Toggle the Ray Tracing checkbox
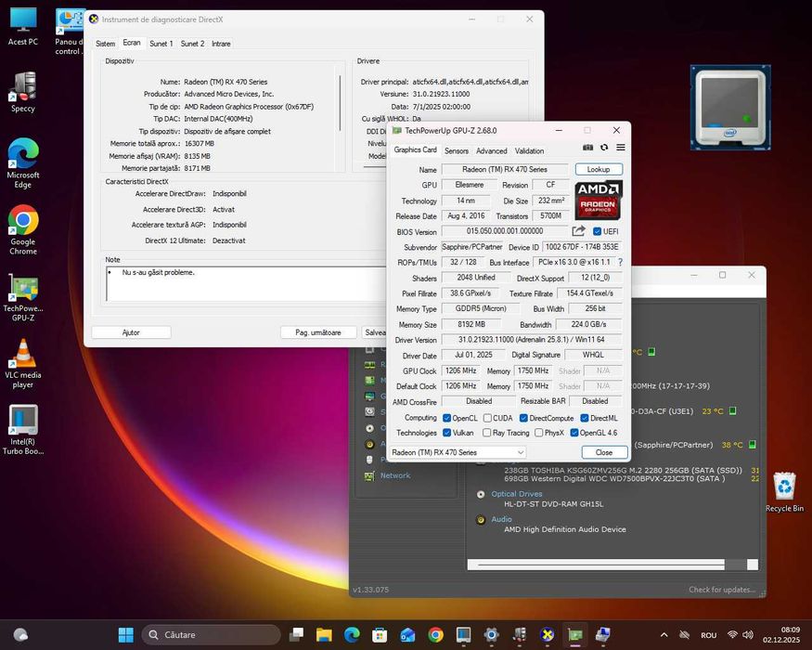Screen dimensions: 812x650 tap(487, 433)
